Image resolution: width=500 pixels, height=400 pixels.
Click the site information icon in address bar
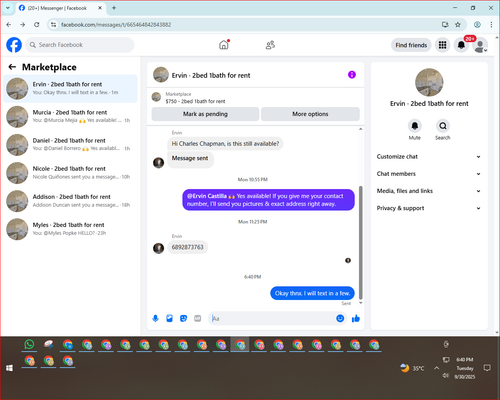[x=53, y=25]
